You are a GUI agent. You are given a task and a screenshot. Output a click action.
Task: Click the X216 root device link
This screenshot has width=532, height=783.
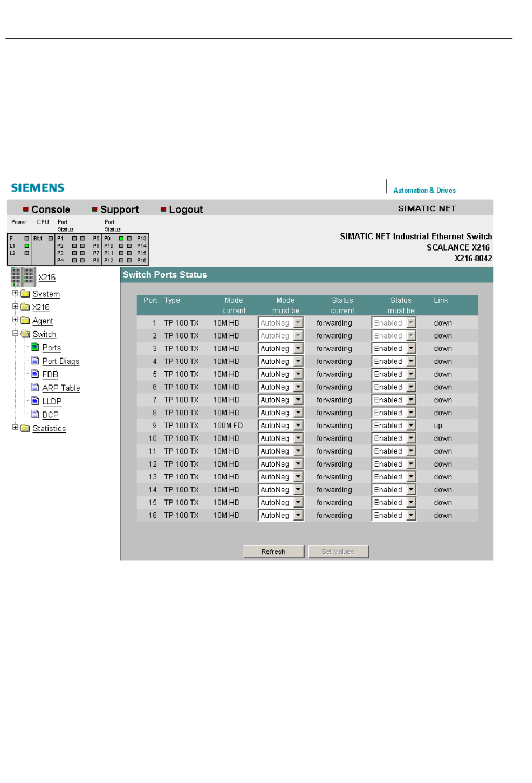47,277
